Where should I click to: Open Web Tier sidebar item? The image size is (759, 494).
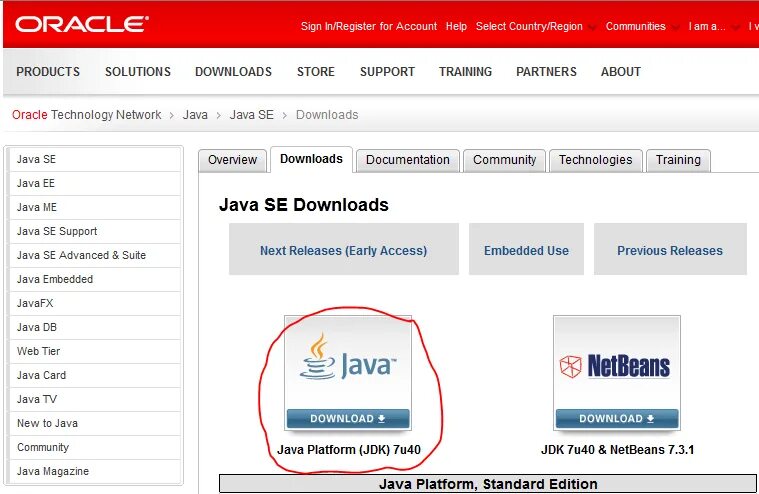click(x=95, y=351)
